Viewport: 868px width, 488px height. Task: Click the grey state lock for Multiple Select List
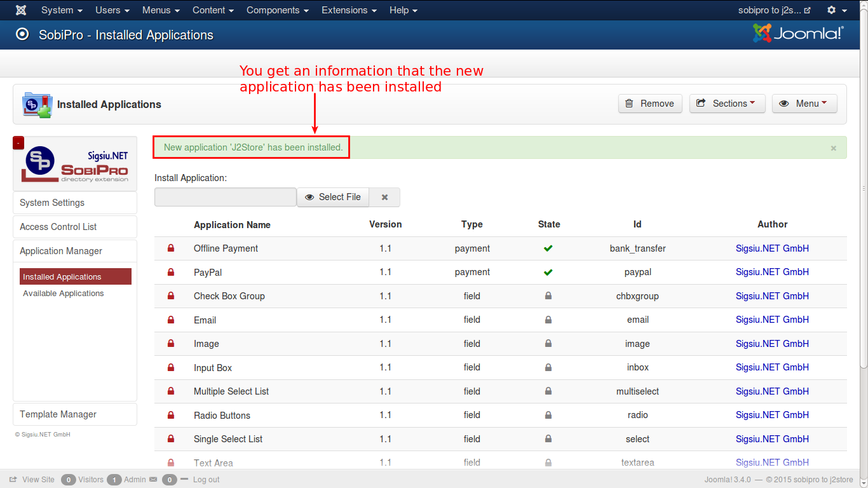(548, 391)
